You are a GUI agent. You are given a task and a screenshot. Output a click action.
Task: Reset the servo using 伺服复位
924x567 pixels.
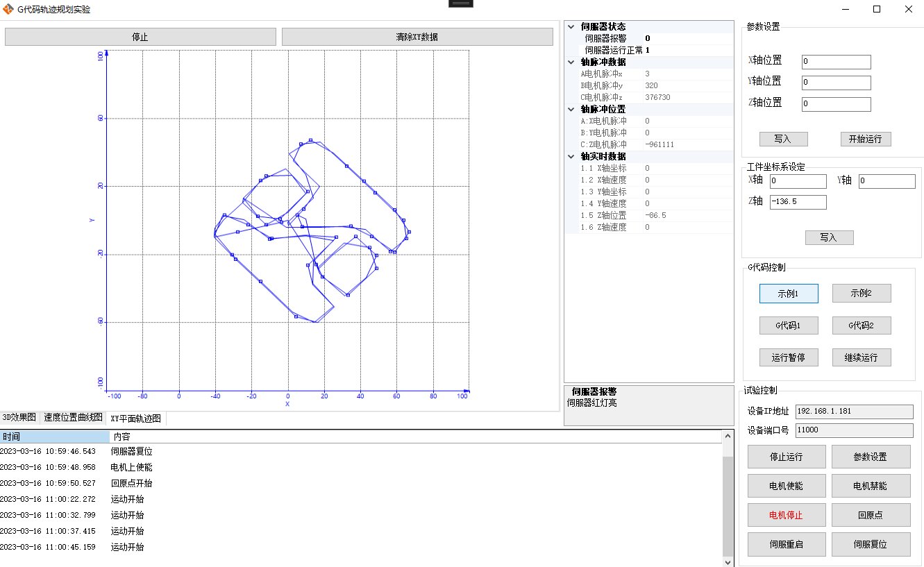[871, 545]
